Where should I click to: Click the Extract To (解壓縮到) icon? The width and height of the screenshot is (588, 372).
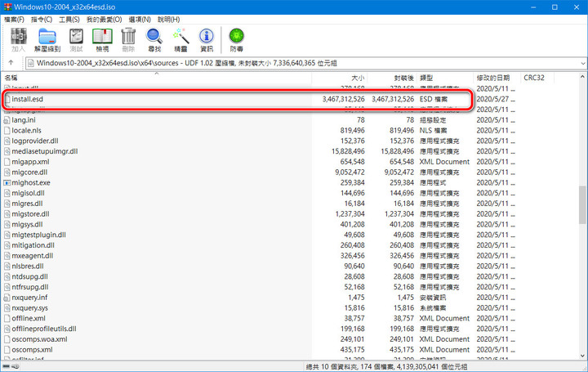click(47, 40)
